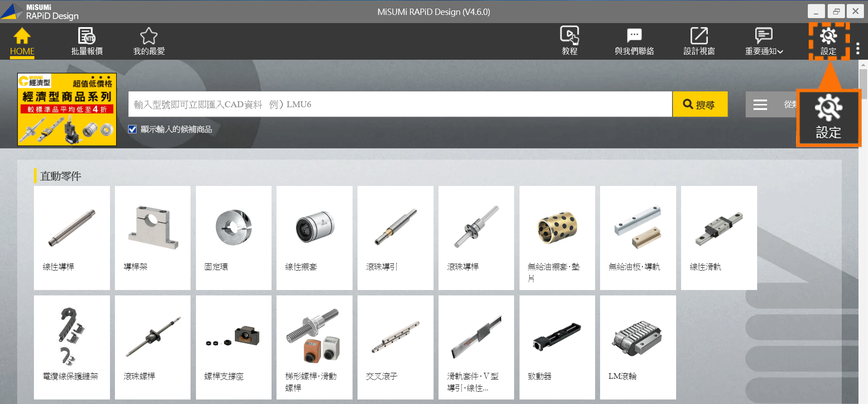This screenshot has width=868, height=404.
Task: Click the part number search input field
Action: tap(400, 105)
